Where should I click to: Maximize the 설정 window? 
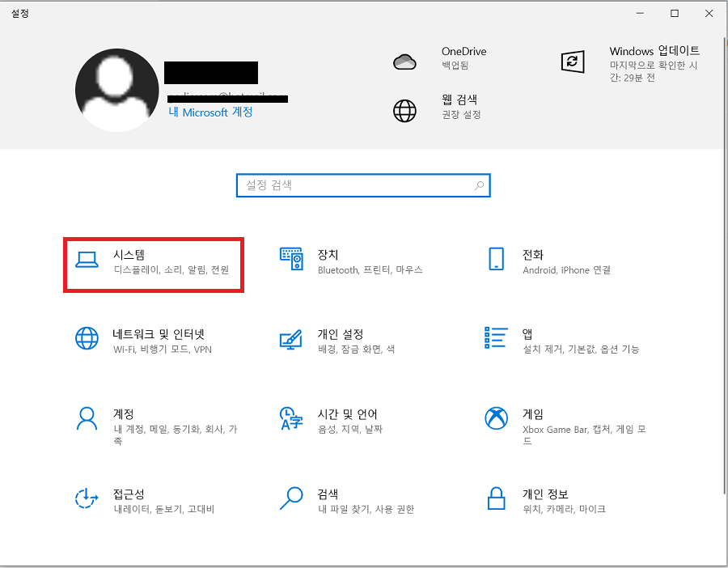pyautogui.click(x=675, y=13)
